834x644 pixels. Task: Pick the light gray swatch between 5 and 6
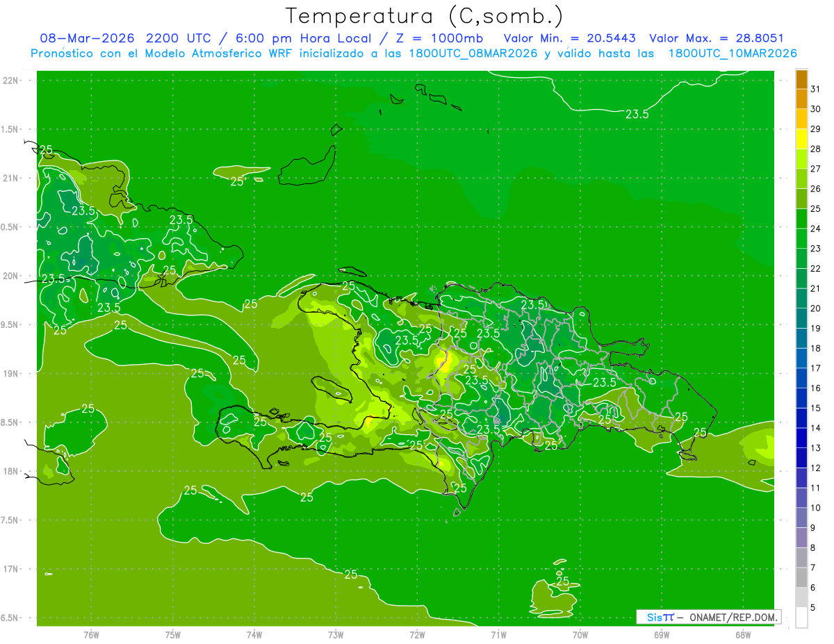coord(801,597)
